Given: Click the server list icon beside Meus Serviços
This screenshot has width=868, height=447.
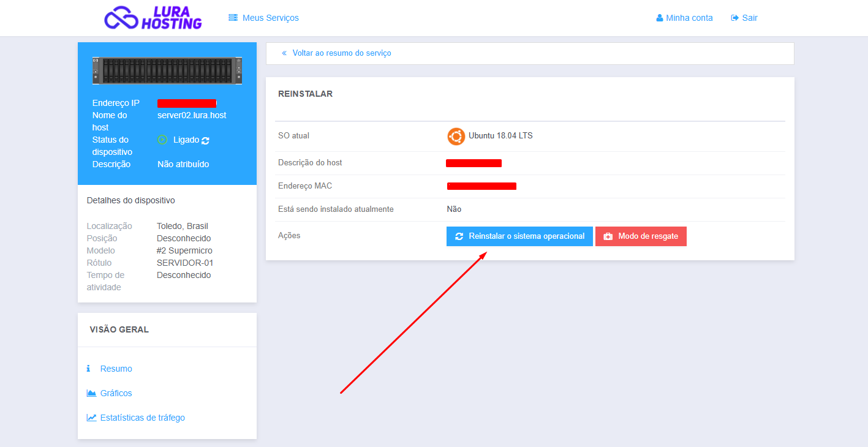Looking at the screenshot, I should click(x=233, y=18).
